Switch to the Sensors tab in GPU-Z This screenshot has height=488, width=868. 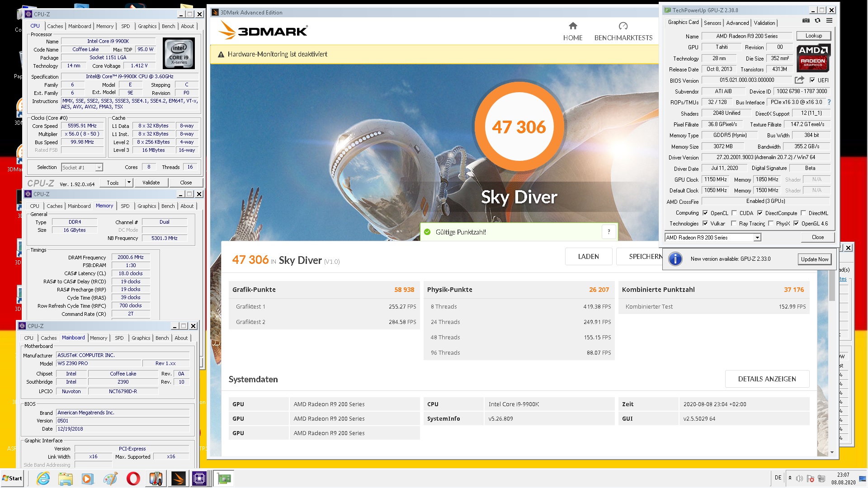point(712,23)
